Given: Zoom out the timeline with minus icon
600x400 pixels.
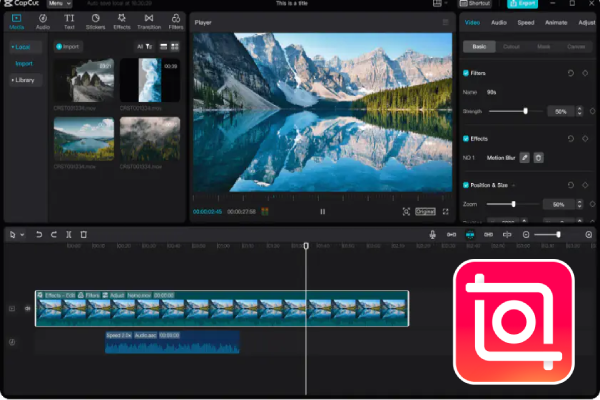Looking at the screenshot, I should click(x=526, y=234).
